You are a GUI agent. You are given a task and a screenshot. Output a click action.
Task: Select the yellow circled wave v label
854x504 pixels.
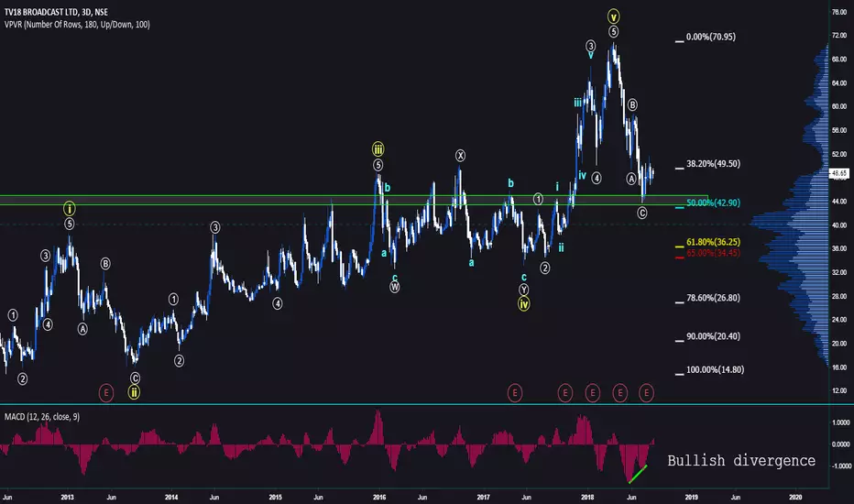point(614,16)
